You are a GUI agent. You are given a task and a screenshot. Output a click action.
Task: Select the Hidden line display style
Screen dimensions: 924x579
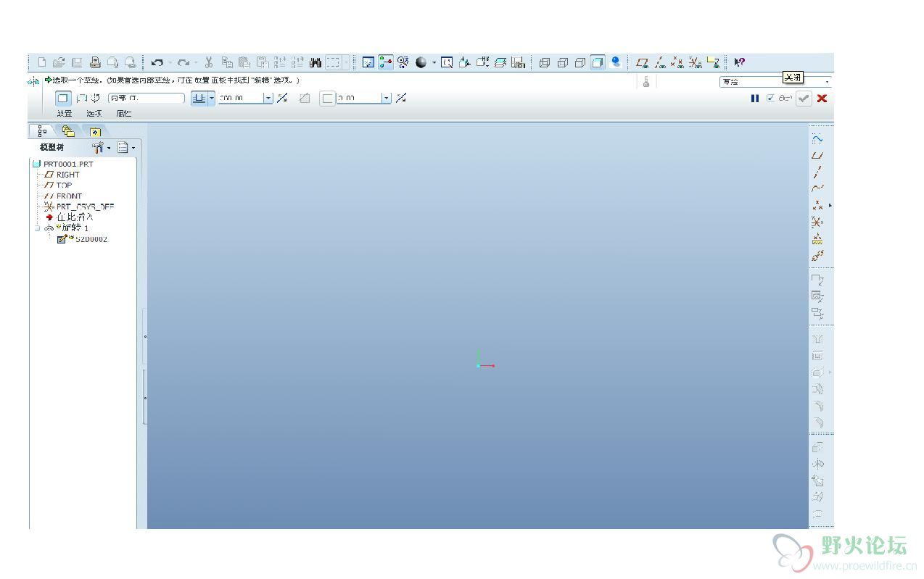click(562, 63)
